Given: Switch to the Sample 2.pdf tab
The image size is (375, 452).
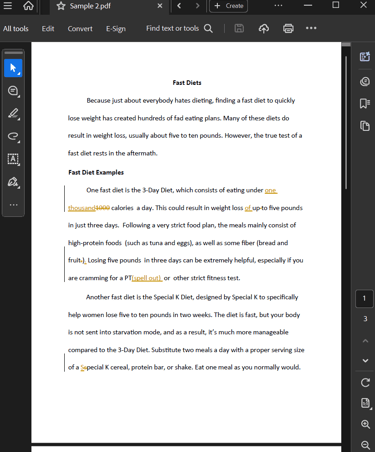Looking at the screenshot, I should coord(109,6).
